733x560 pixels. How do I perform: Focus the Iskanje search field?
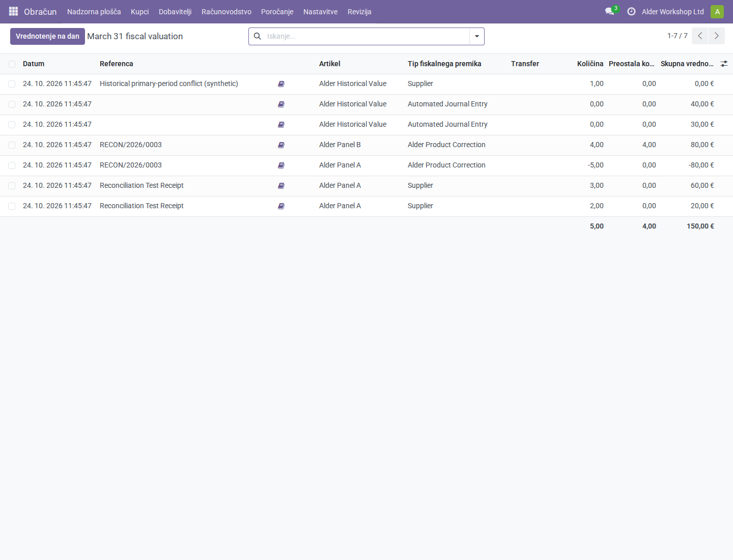pos(366,36)
